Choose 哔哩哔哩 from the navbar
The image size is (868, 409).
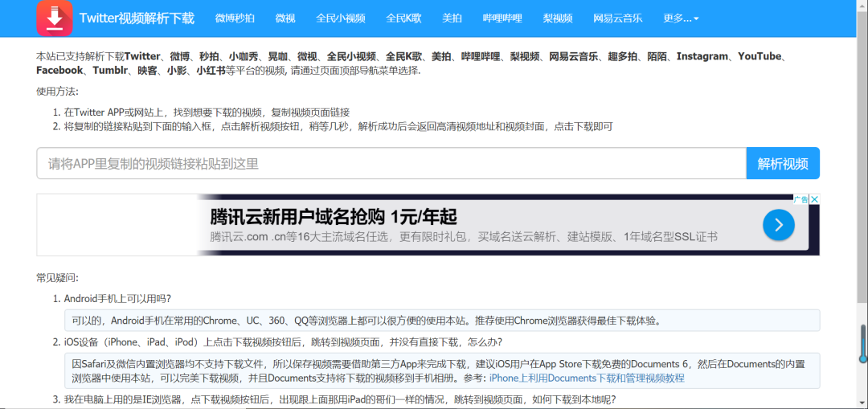[502, 18]
